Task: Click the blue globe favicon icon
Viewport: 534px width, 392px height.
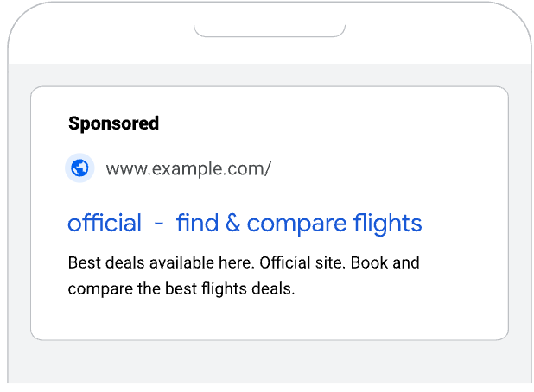Action: coord(79,168)
